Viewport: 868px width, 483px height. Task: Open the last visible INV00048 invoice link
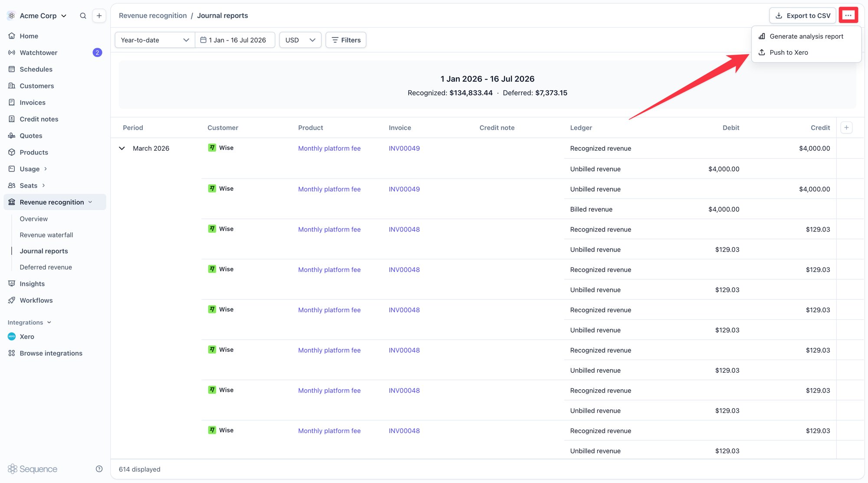tap(404, 431)
